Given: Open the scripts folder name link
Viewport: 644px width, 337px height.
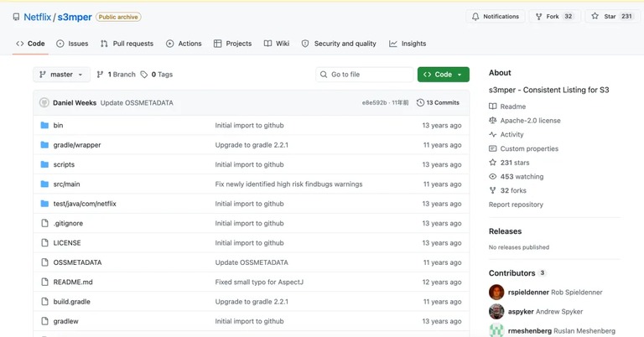Looking at the screenshot, I should coord(64,164).
